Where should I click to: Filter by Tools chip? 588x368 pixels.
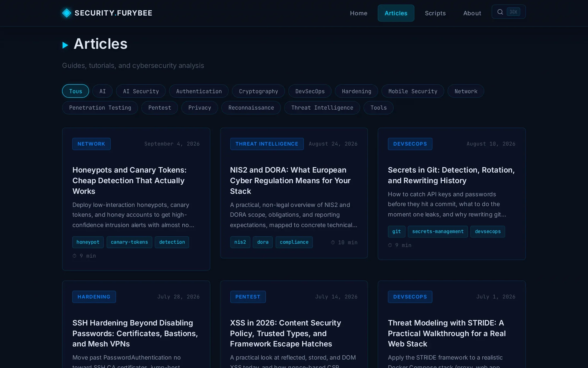point(378,108)
